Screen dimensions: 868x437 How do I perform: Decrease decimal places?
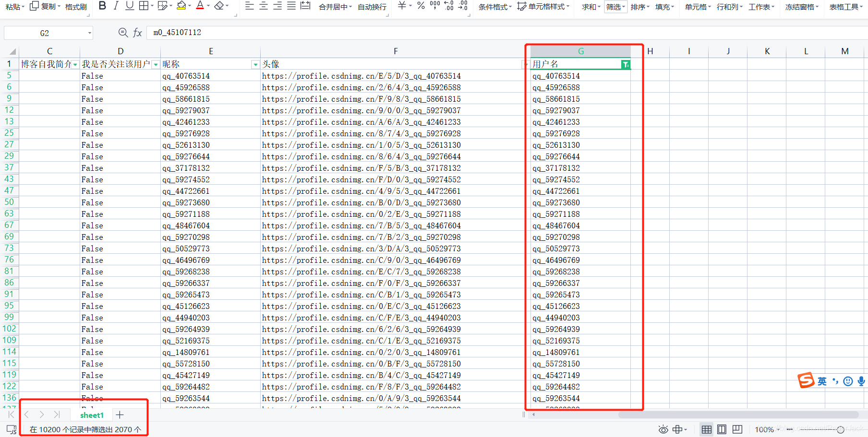tap(463, 6)
